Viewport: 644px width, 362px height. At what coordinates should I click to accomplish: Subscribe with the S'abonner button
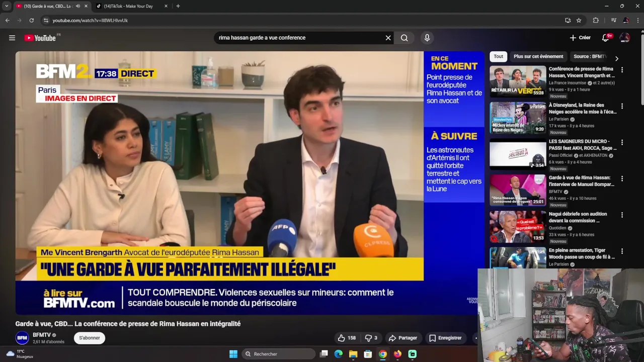coord(89,338)
